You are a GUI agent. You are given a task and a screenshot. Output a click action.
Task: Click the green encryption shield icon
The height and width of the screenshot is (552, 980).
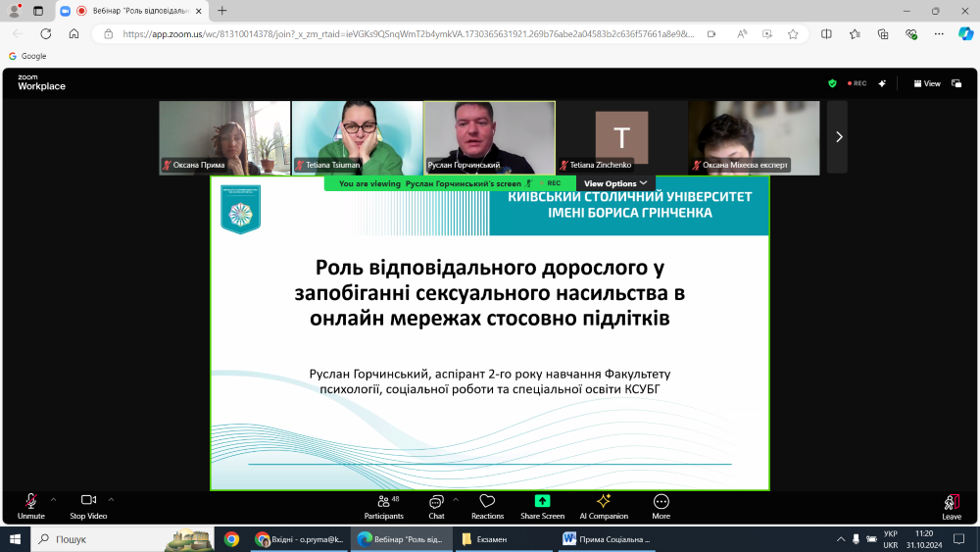tap(833, 83)
